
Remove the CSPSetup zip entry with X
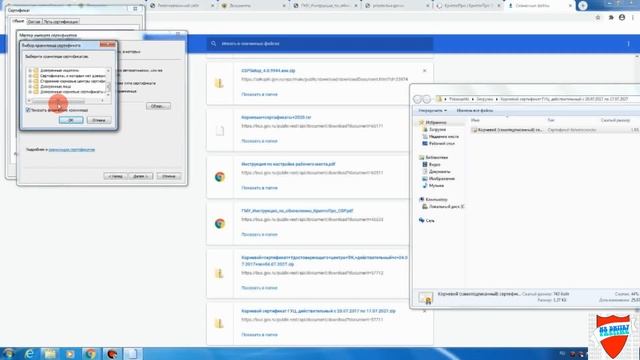pyautogui.click(x=424, y=71)
